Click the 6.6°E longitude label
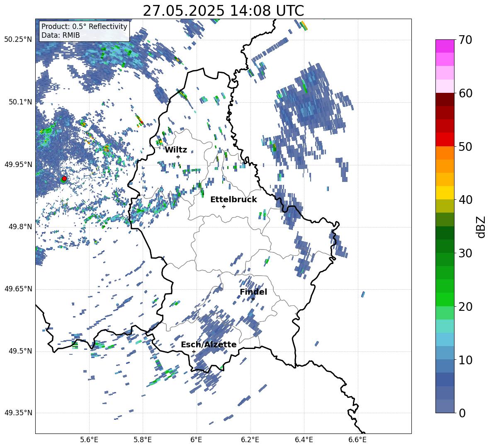 pyautogui.click(x=357, y=440)
